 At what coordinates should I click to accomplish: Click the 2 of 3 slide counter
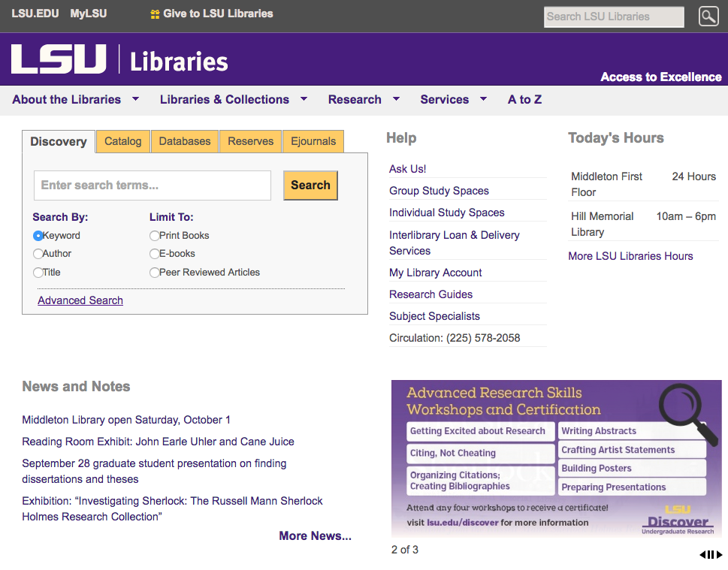point(405,550)
